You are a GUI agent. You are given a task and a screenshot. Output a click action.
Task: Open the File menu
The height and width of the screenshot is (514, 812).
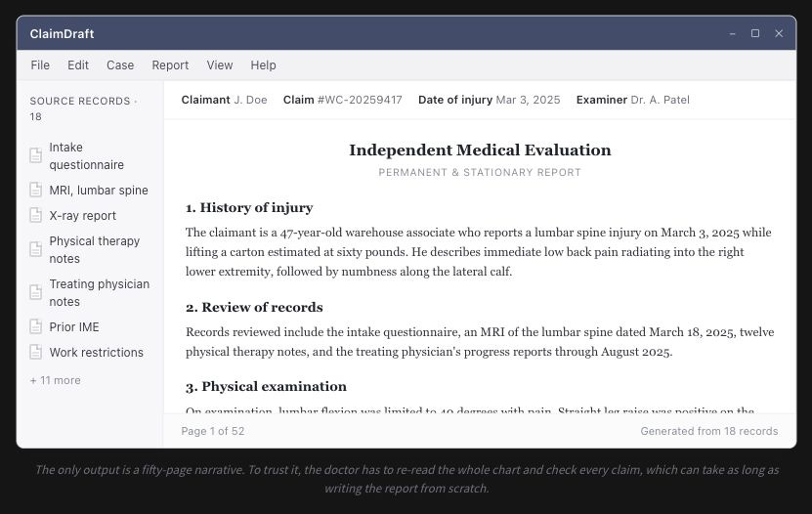[x=40, y=65]
